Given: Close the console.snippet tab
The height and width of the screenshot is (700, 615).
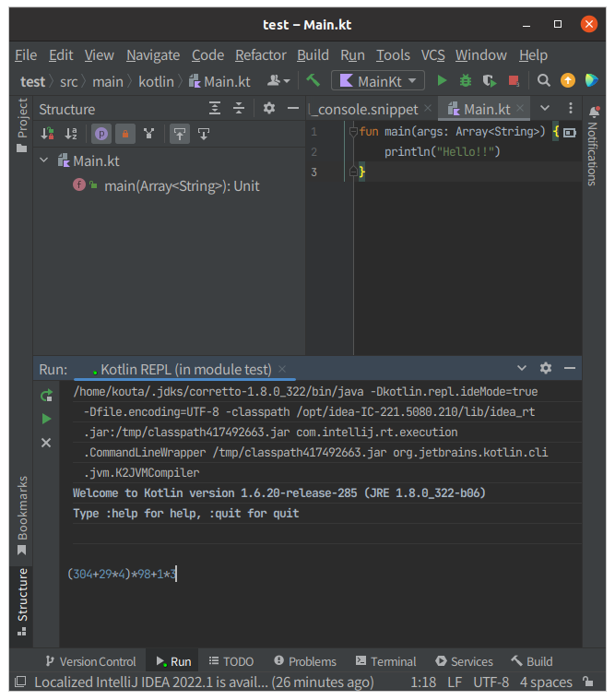Looking at the screenshot, I should click(428, 108).
